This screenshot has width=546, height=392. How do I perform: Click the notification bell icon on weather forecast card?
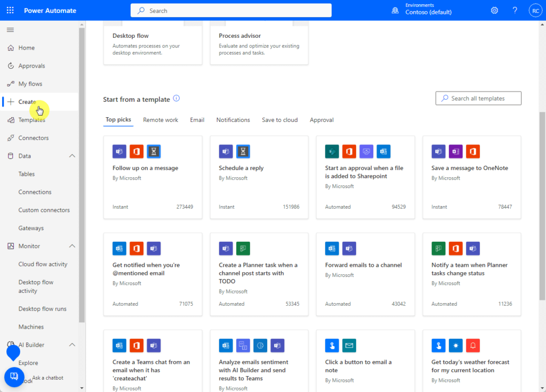click(x=473, y=345)
